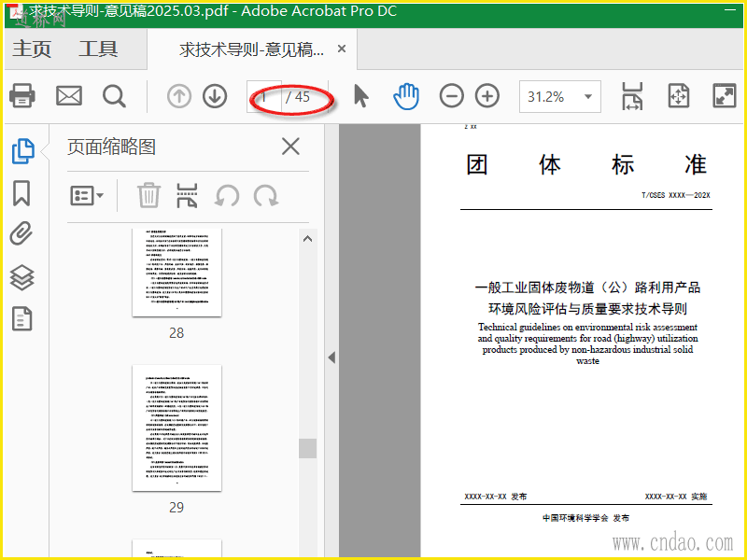747x560 pixels.
Task: Open the Find text magnifier tool
Action: pos(114,96)
